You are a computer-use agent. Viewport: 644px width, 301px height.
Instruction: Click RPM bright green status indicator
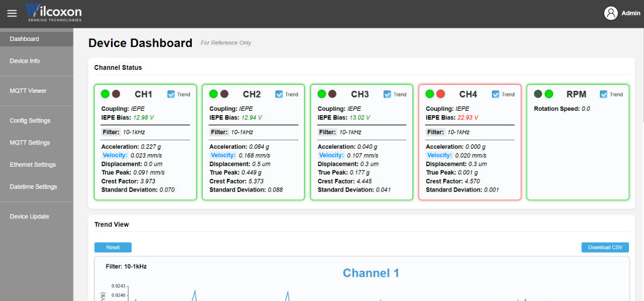[x=549, y=94]
